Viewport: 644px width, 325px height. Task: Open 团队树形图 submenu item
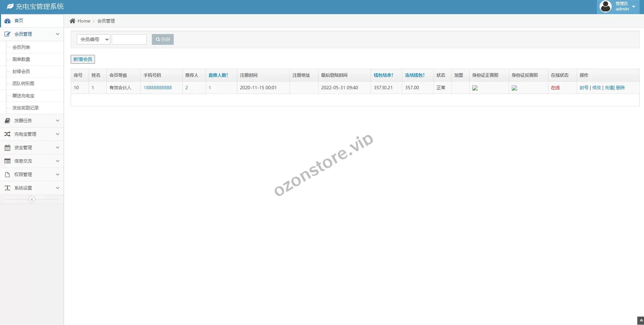[23, 84]
